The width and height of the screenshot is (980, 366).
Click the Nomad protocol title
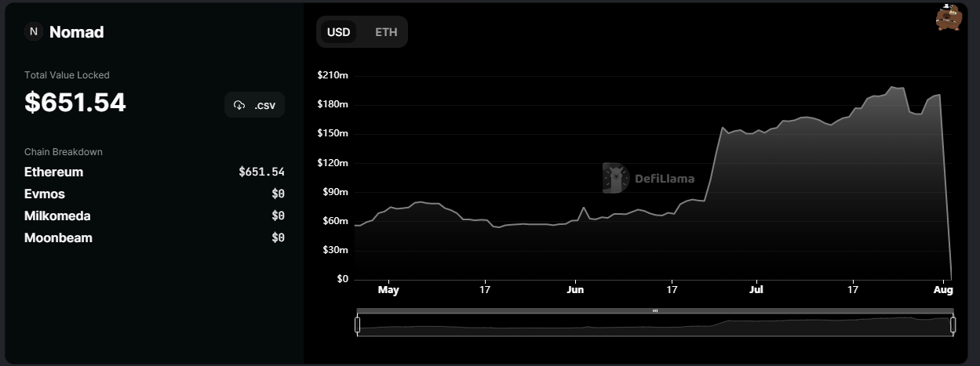pos(77,32)
